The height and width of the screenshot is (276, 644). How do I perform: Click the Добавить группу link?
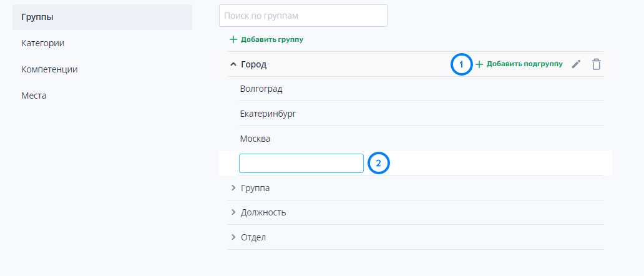272,39
